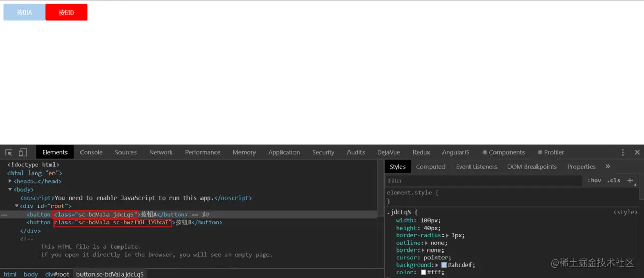644x278 pixels.
Task: Open the Application tab
Action: click(x=284, y=152)
